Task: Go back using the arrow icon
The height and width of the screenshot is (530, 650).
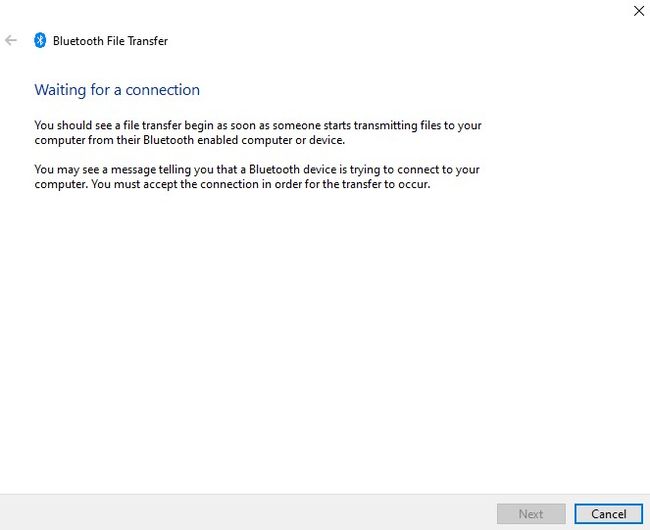Action: click(x=11, y=40)
